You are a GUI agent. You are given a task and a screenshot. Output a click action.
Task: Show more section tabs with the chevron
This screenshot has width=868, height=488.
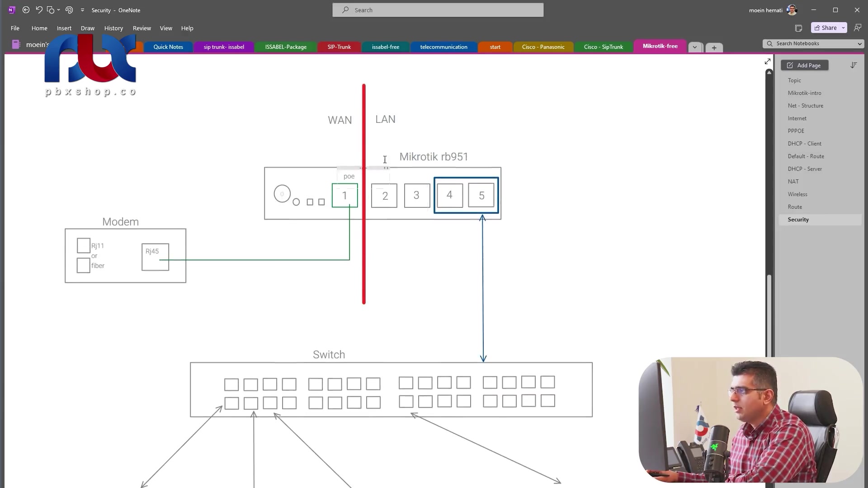click(x=695, y=47)
